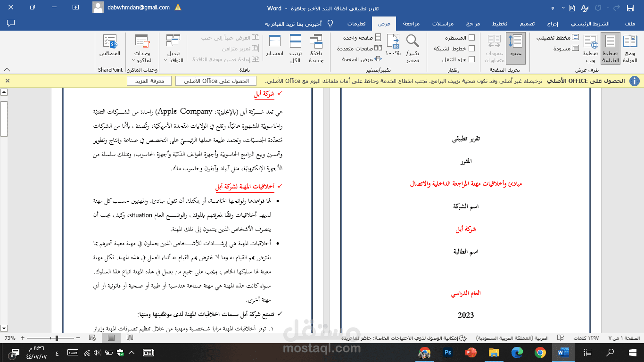The width and height of the screenshot is (644, 362).
Task: Switch to Web Layout (تخطيط ويب)
Action: click(590, 49)
